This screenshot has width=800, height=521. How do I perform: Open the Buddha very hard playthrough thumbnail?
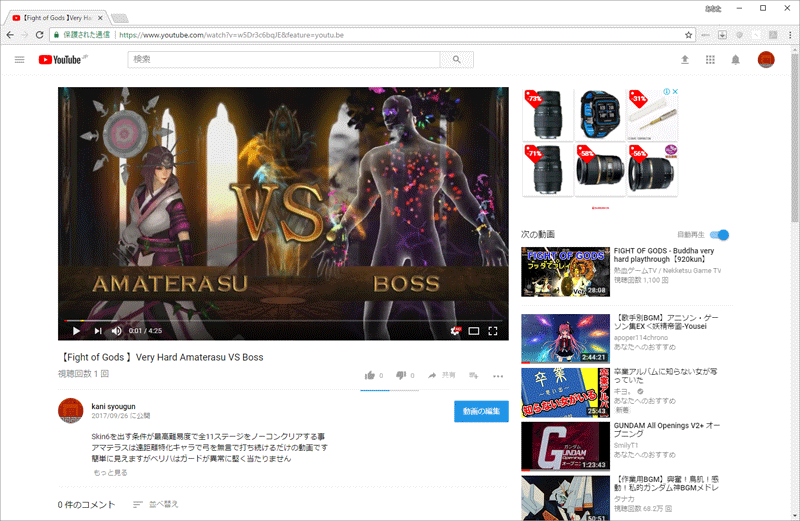pos(565,272)
